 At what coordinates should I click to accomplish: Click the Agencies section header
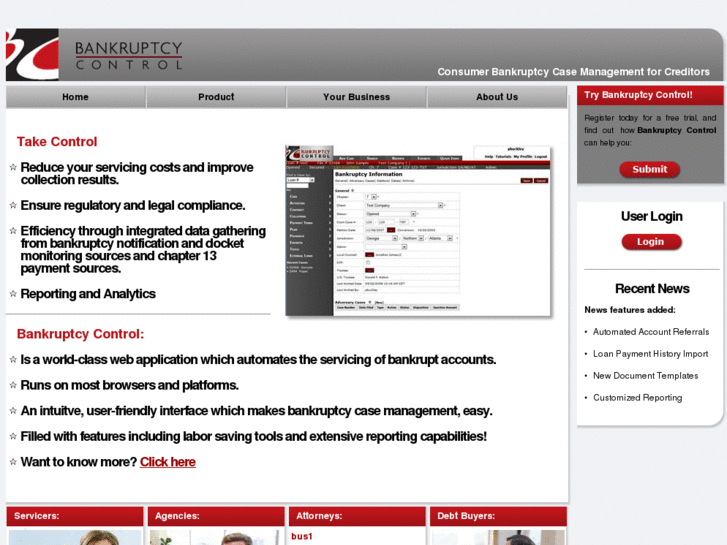(x=216, y=516)
